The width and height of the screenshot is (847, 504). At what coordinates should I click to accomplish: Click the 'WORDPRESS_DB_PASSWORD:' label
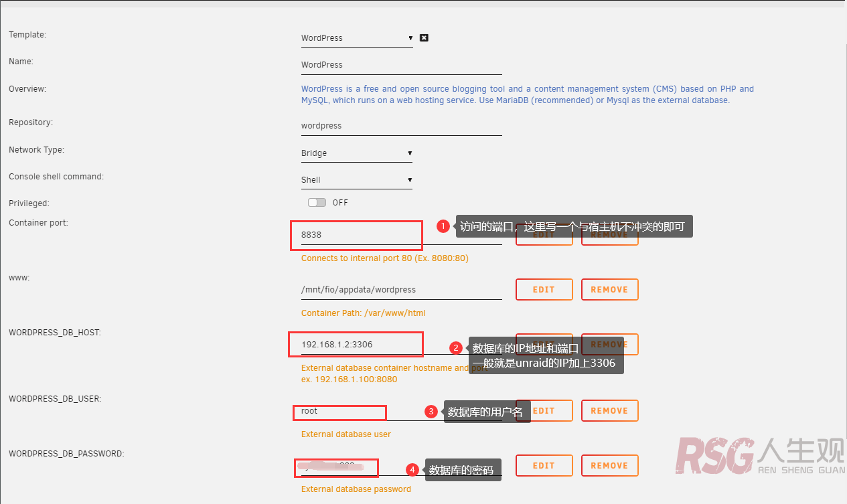tap(66, 454)
